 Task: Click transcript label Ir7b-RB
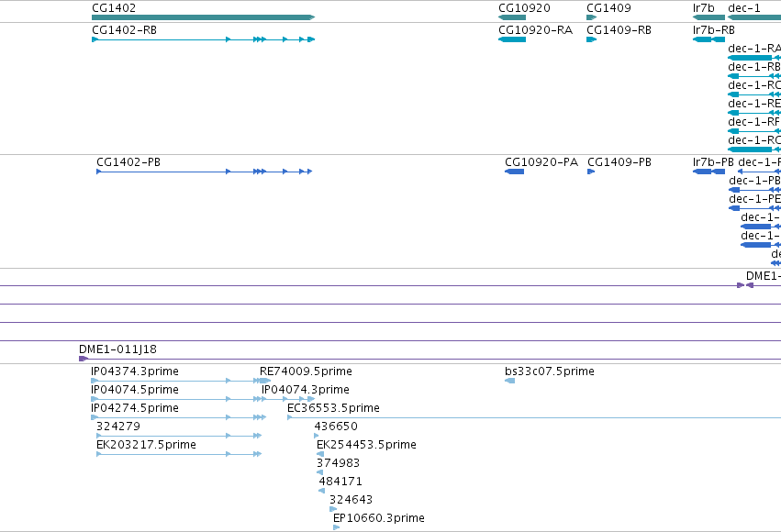pos(713,30)
